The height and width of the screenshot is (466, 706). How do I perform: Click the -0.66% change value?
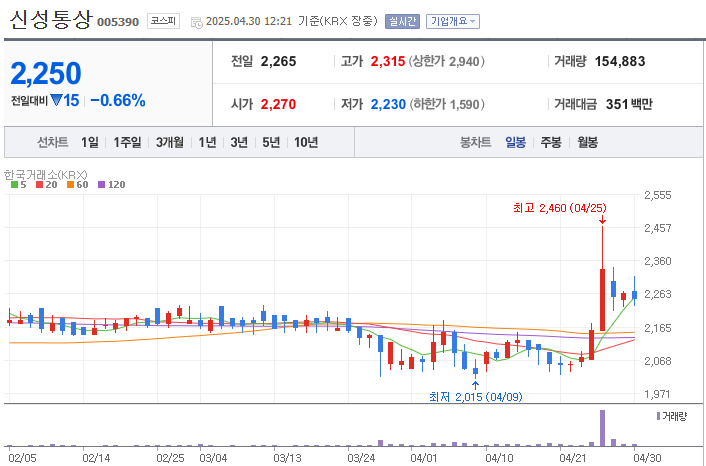[118, 100]
